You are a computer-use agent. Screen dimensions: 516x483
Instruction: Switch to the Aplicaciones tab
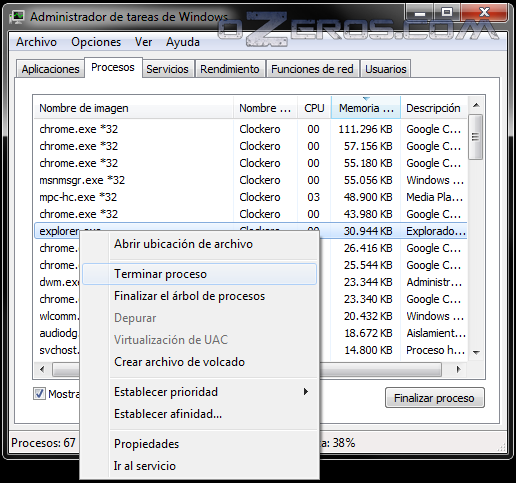(50, 69)
